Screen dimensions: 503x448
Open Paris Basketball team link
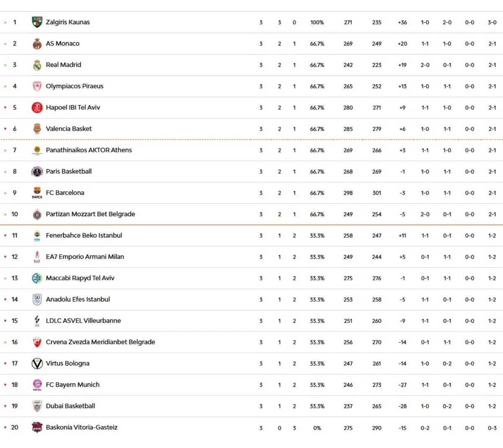[x=69, y=171]
